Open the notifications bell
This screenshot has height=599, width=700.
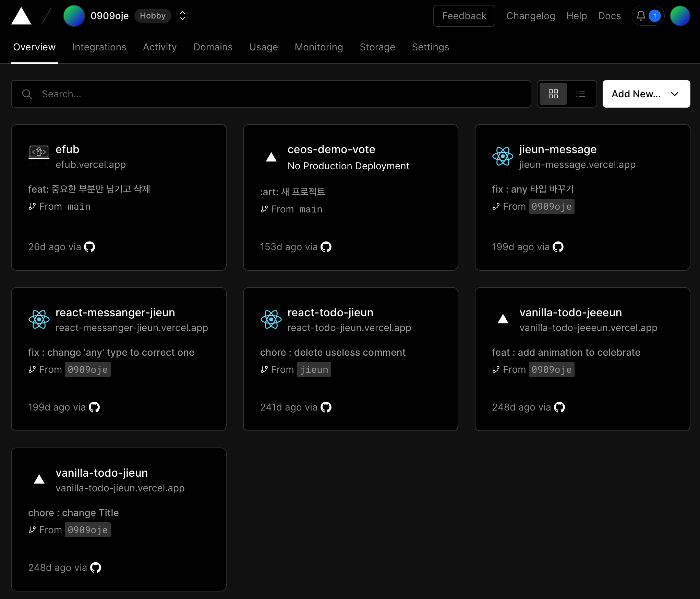pyautogui.click(x=641, y=16)
